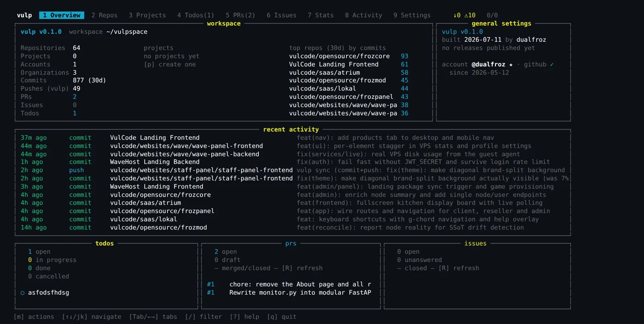Select the frozpanel commit in recent activity

[x=293, y=211]
